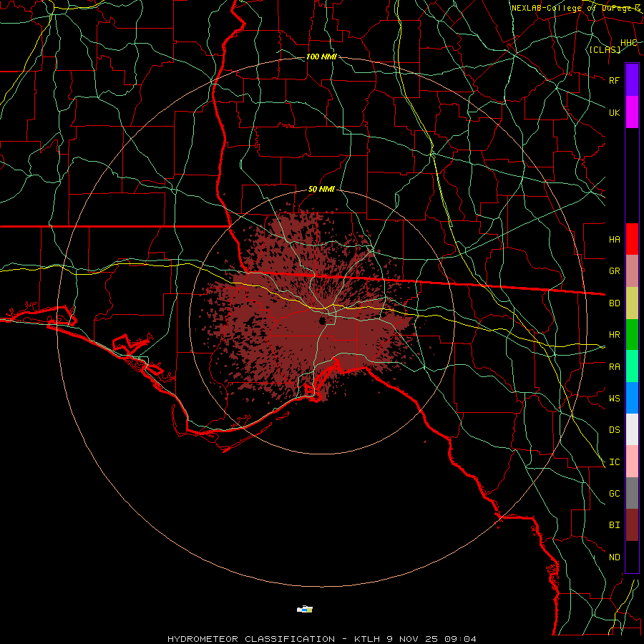The width and height of the screenshot is (644, 644).
Task: Click the blue WS legend swatch
Action: [x=632, y=398]
